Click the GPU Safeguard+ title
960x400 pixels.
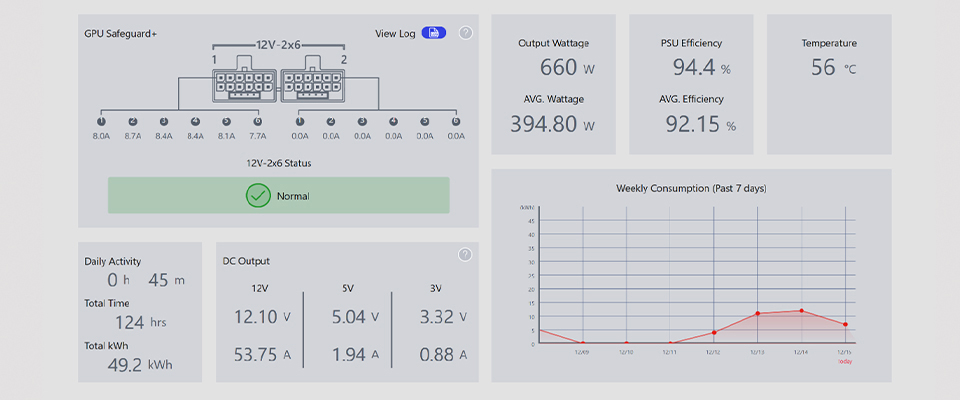[x=120, y=34]
